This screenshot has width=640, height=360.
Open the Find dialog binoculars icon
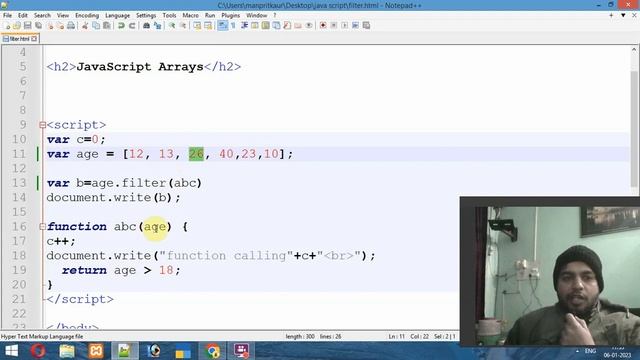(x=146, y=25)
